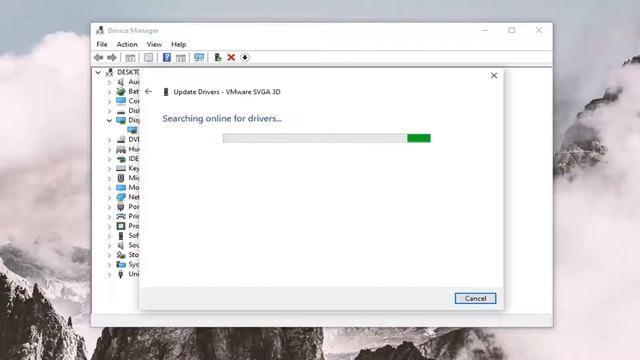Select the Batteries category icon
640x360 pixels.
click(x=121, y=91)
